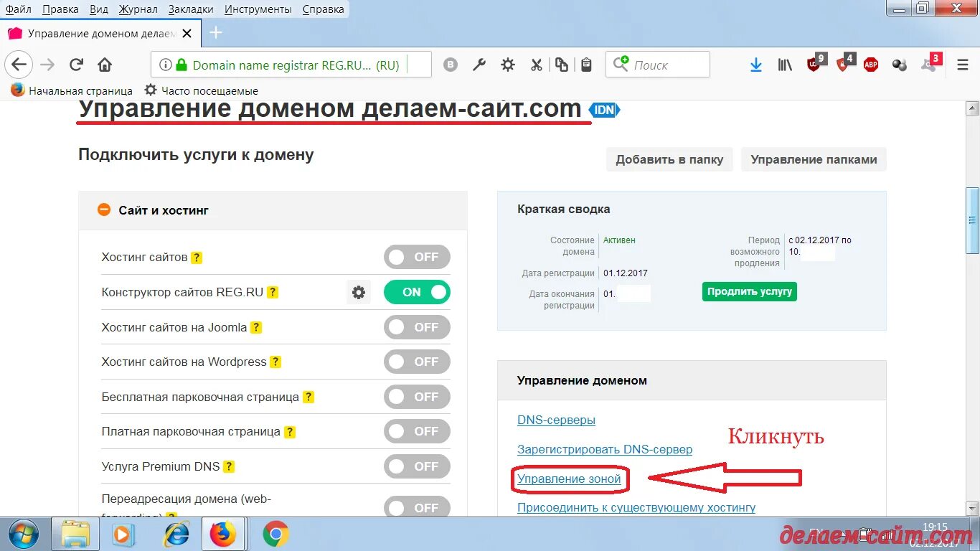Click the red shield extension showing 4

point(844,63)
